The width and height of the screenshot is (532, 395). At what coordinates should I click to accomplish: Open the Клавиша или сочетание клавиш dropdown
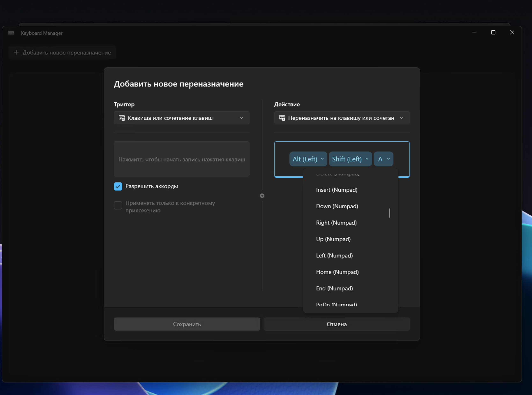(182, 118)
